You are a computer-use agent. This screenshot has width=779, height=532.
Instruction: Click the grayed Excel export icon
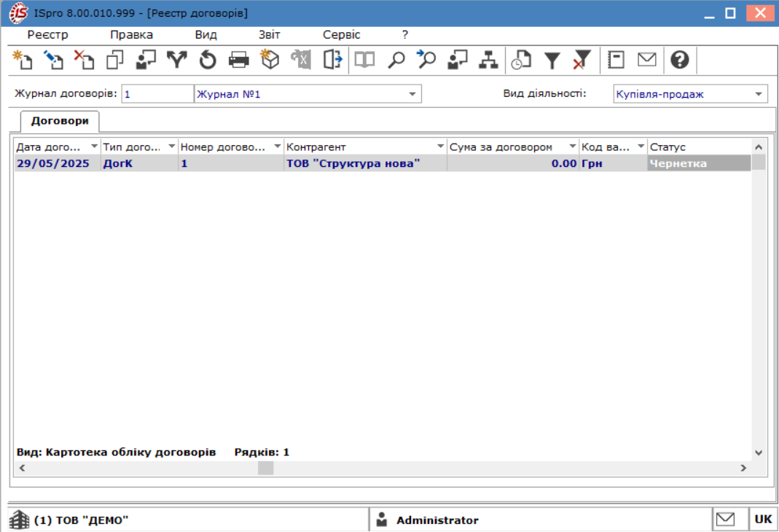[300, 60]
